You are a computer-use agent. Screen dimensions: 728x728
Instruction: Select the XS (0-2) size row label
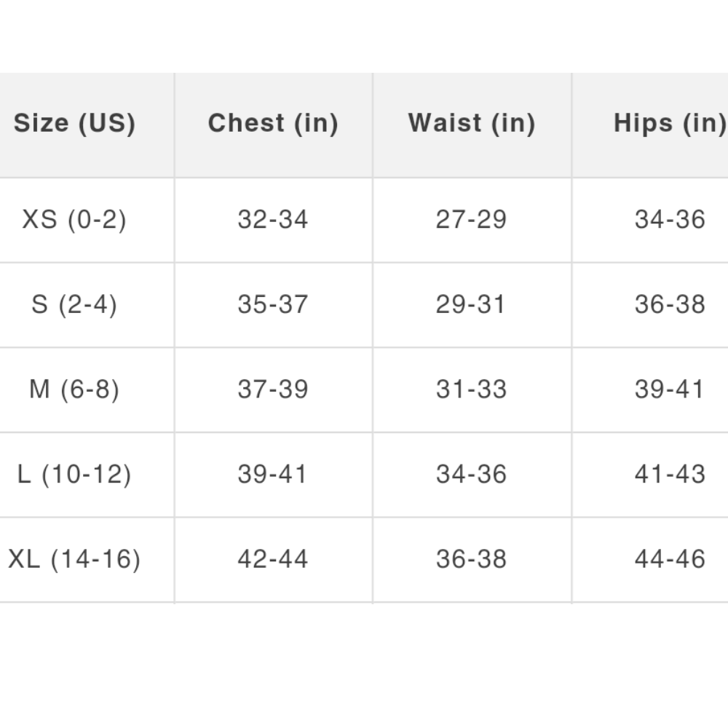click(74, 219)
